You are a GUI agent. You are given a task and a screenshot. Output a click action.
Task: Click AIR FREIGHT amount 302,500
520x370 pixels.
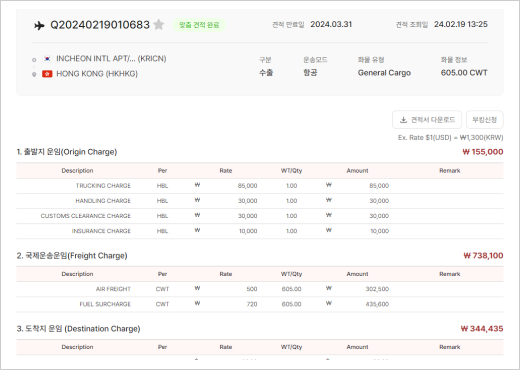click(377, 289)
